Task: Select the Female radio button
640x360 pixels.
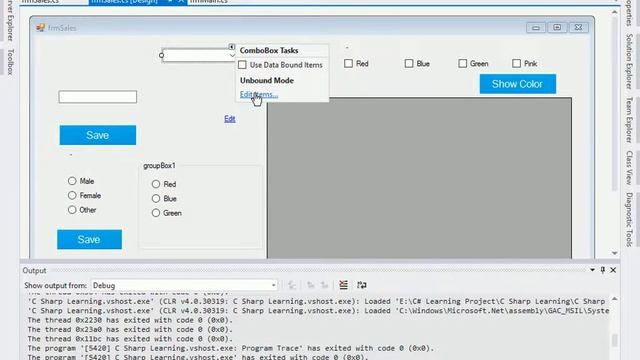Action: pyautogui.click(x=72, y=195)
